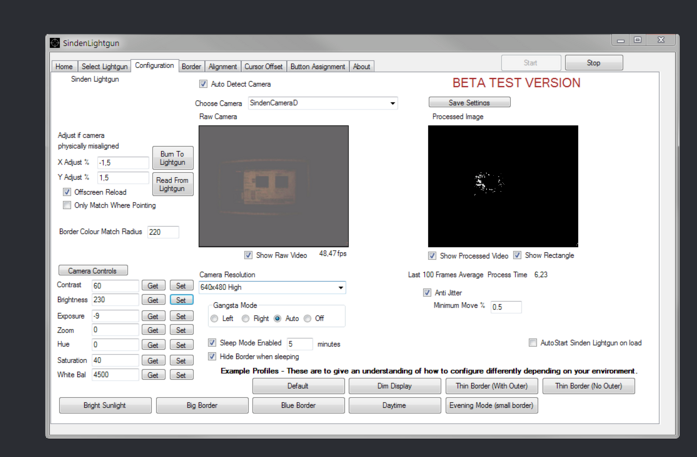Click Get button for Contrast
697x457 pixels.
click(x=153, y=286)
